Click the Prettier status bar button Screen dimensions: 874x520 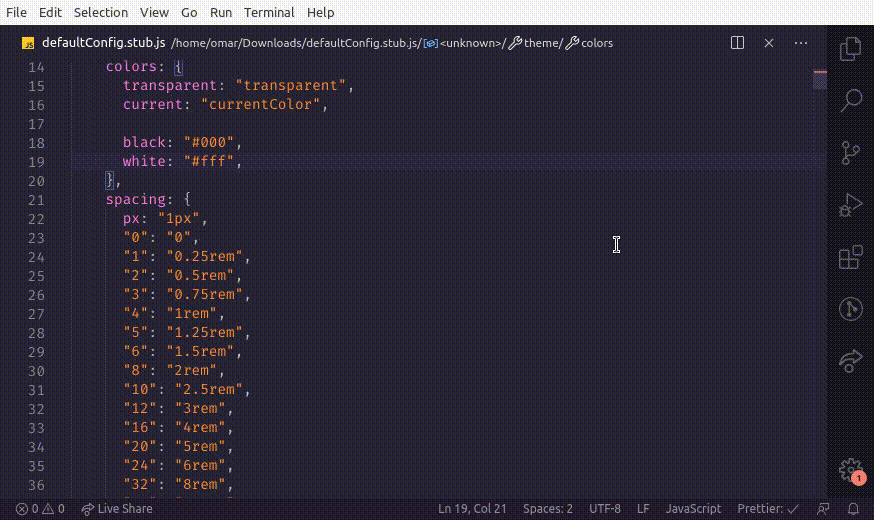pyautogui.click(x=767, y=508)
